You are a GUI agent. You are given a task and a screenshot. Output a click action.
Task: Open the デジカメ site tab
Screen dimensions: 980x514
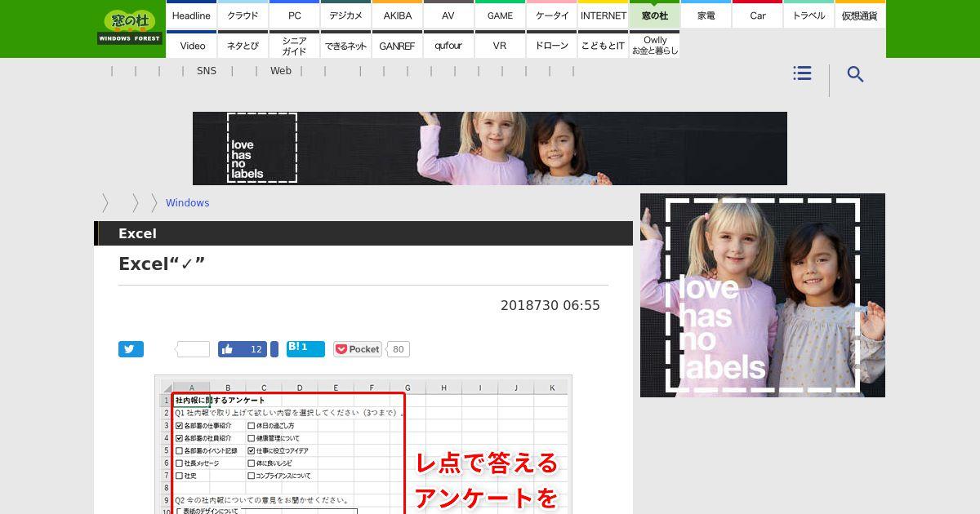[x=345, y=16]
